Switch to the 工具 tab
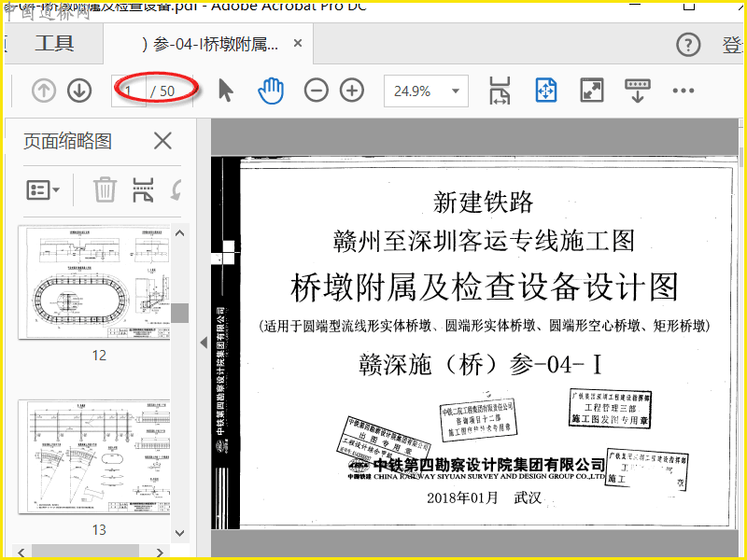The image size is (747, 560). coord(54,44)
